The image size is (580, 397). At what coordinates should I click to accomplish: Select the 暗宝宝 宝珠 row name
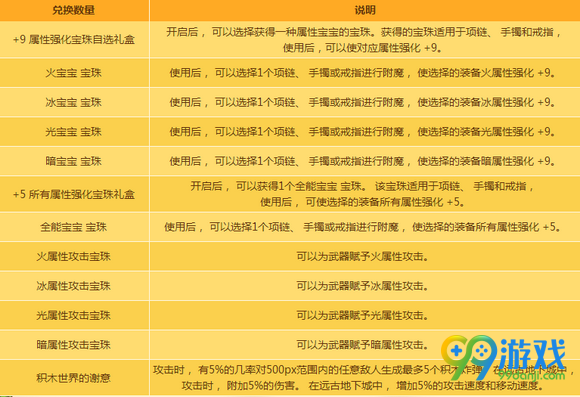(74, 161)
